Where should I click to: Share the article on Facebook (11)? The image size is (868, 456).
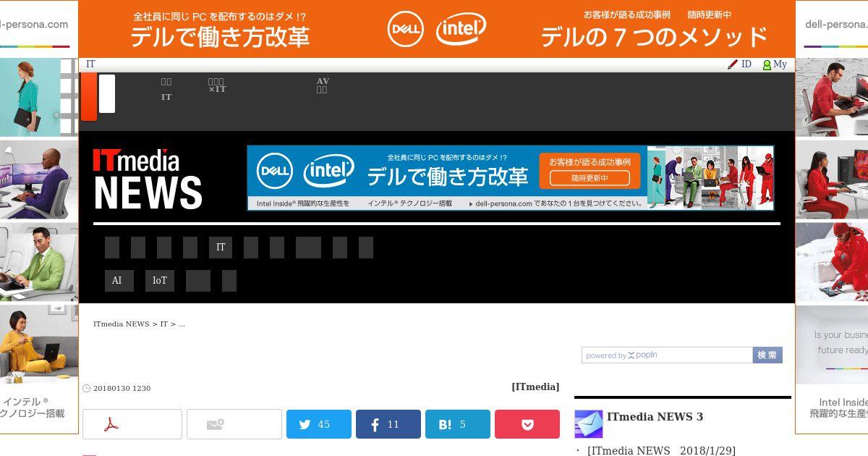(388, 424)
